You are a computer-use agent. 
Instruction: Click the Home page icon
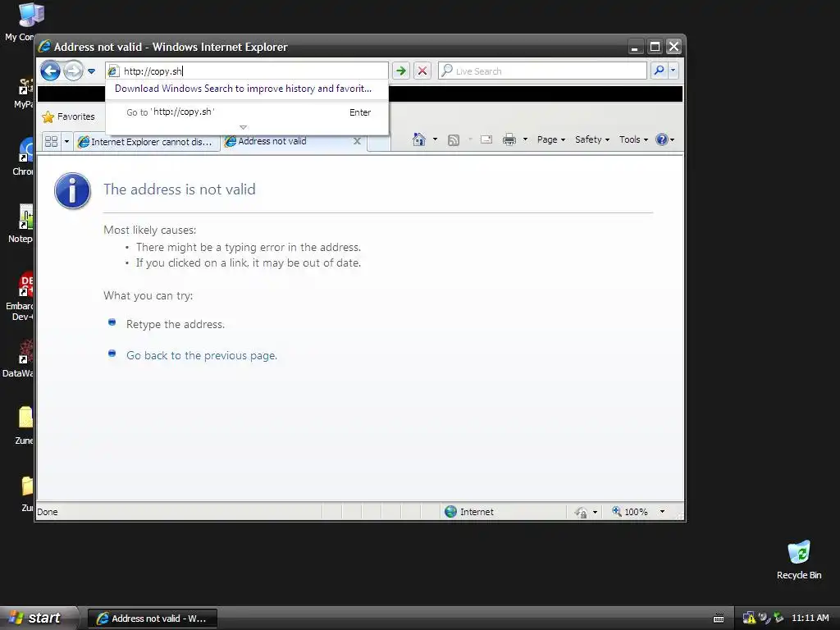(419, 139)
